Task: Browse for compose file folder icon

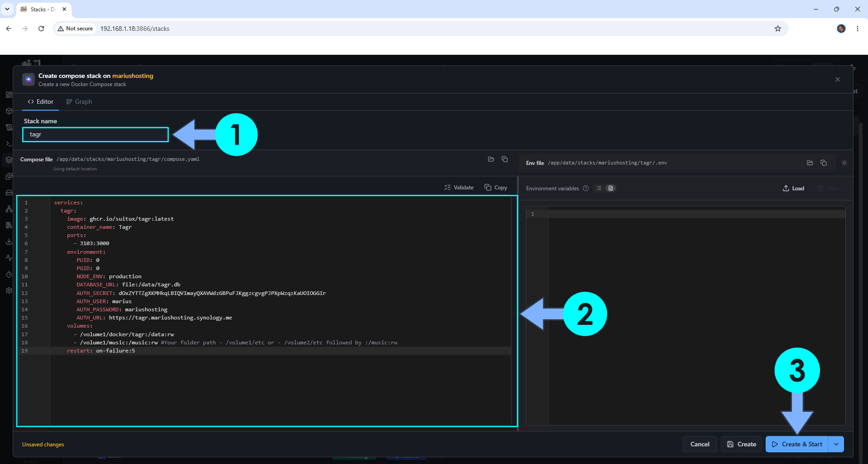Action: (491, 159)
